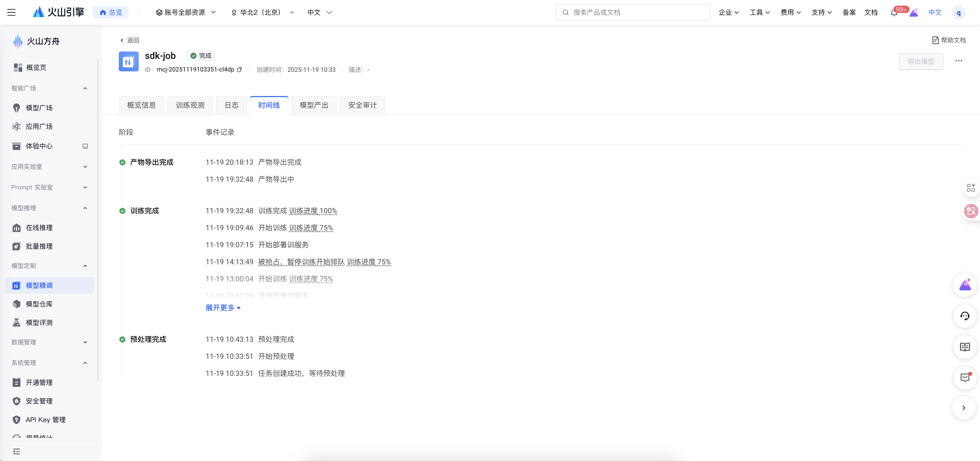Open the customer support headset icon

pos(965,315)
